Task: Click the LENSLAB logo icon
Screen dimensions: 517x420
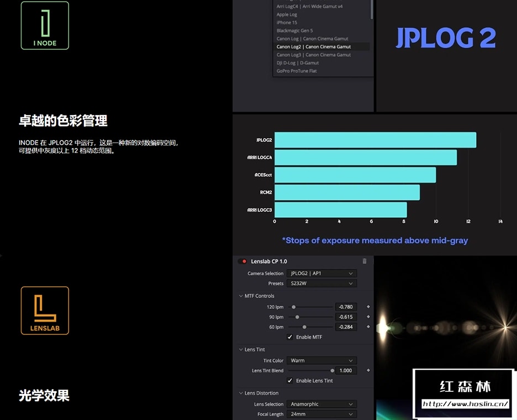Action: [x=45, y=311]
